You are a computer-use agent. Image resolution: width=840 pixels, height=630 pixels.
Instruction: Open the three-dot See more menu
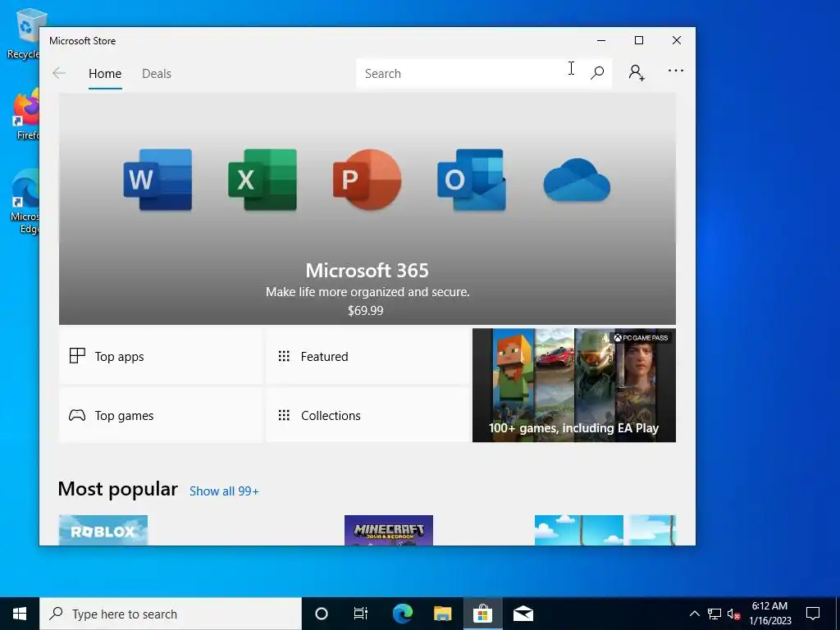[676, 71]
